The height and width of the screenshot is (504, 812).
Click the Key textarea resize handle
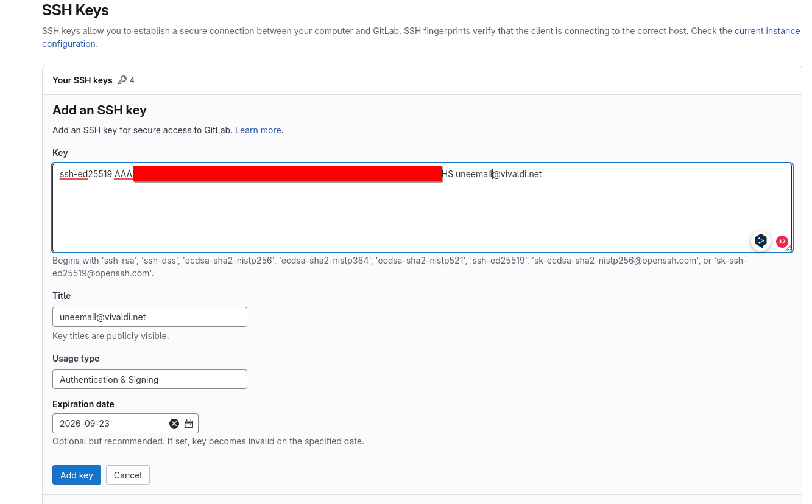click(x=788, y=248)
